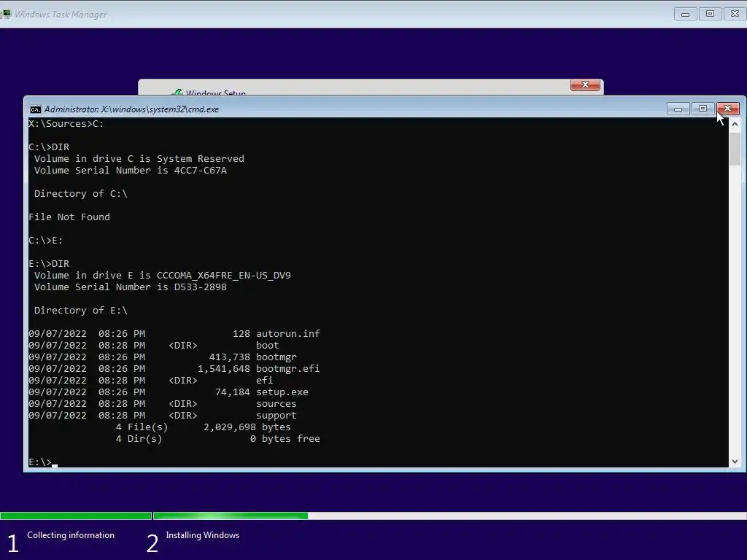Screen dimensions: 747x560
Task: Restore the Windows Task Manager window
Action: 710,14
